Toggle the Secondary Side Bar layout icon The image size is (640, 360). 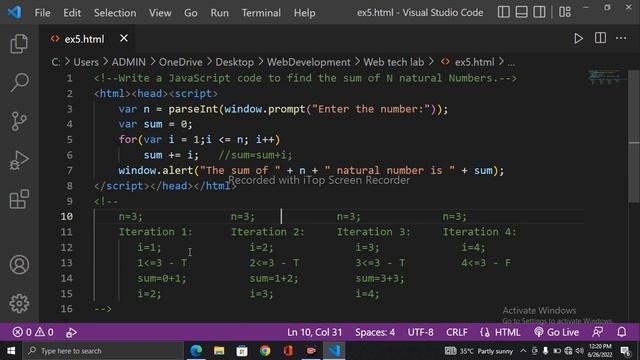pyautogui.click(x=539, y=12)
